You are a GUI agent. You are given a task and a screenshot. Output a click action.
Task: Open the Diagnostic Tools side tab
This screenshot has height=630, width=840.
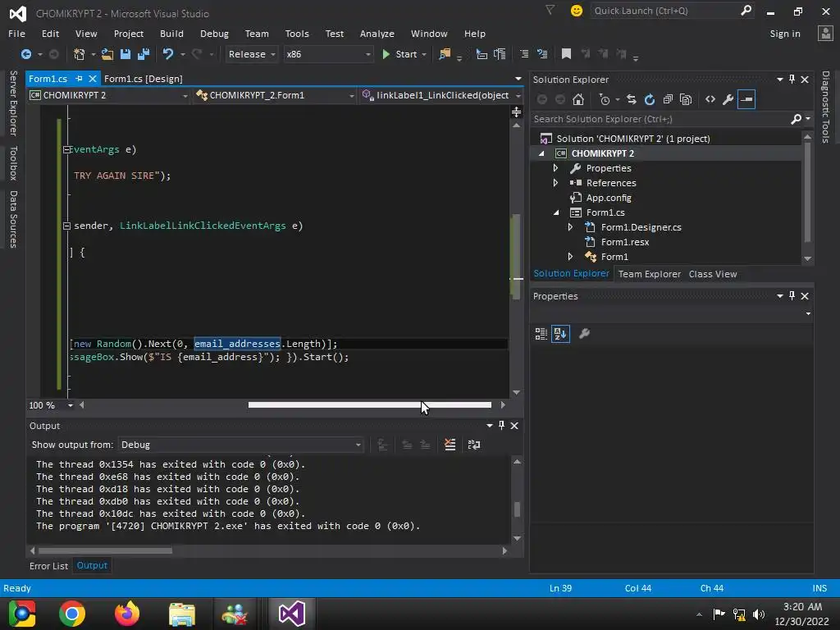(x=825, y=107)
